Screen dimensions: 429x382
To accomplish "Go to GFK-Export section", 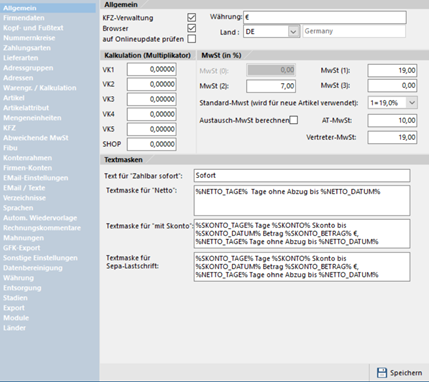I will [22, 248].
